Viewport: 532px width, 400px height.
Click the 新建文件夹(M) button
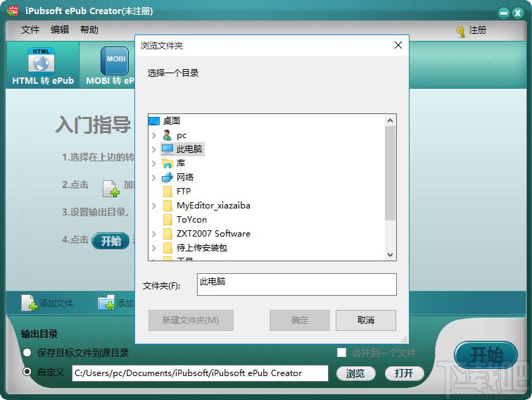[x=191, y=320]
